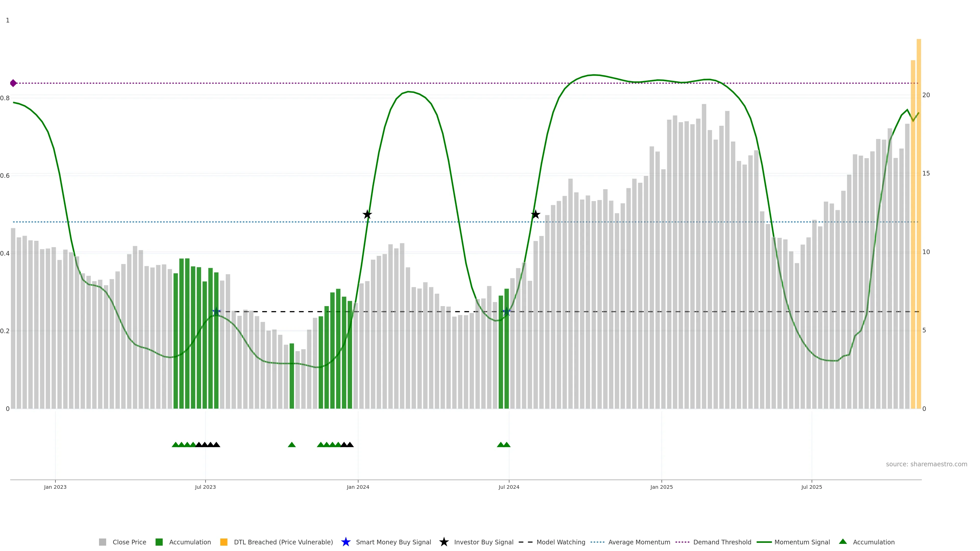Hide the Average Momentum legend series
980x551 pixels.
639,542
